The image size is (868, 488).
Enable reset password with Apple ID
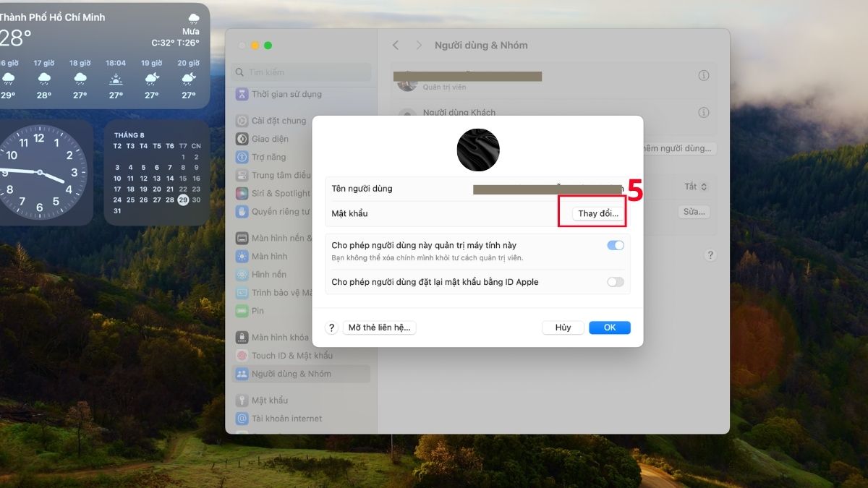615,282
